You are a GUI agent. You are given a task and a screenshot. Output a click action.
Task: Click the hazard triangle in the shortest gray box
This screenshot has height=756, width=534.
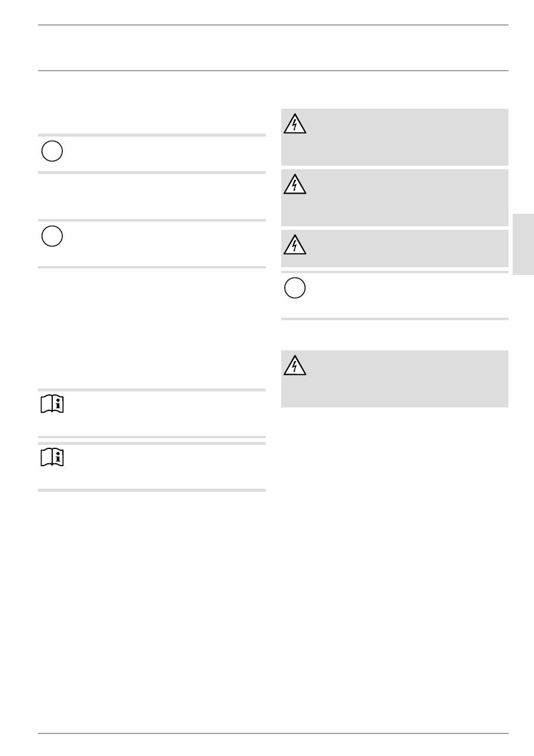point(295,245)
